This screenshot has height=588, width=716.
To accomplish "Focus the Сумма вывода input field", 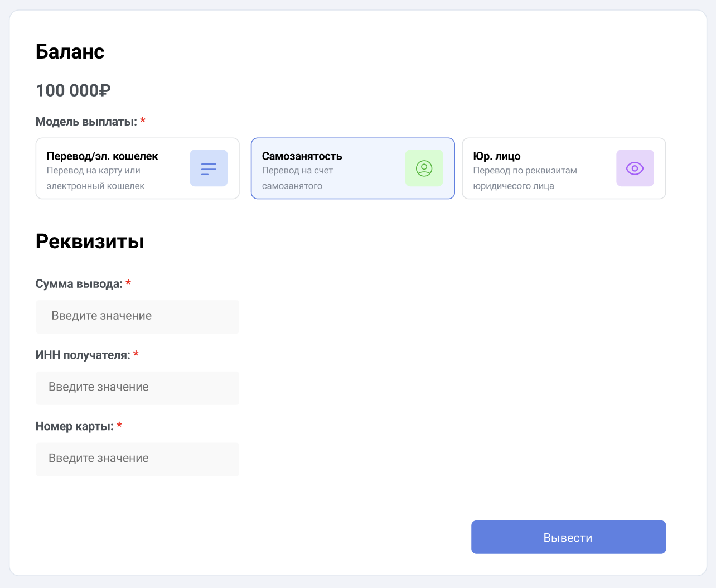I will [x=137, y=317].
